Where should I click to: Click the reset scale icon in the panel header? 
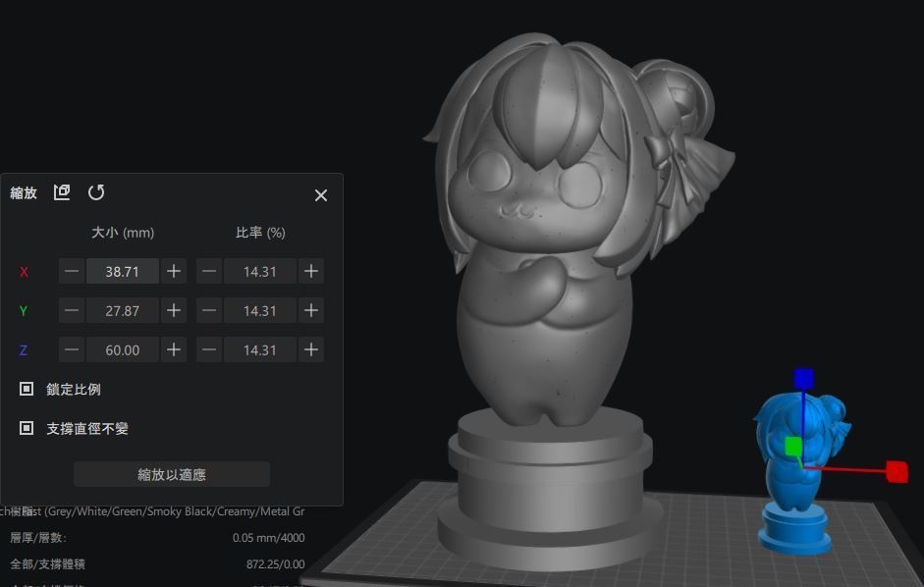click(x=95, y=192)
